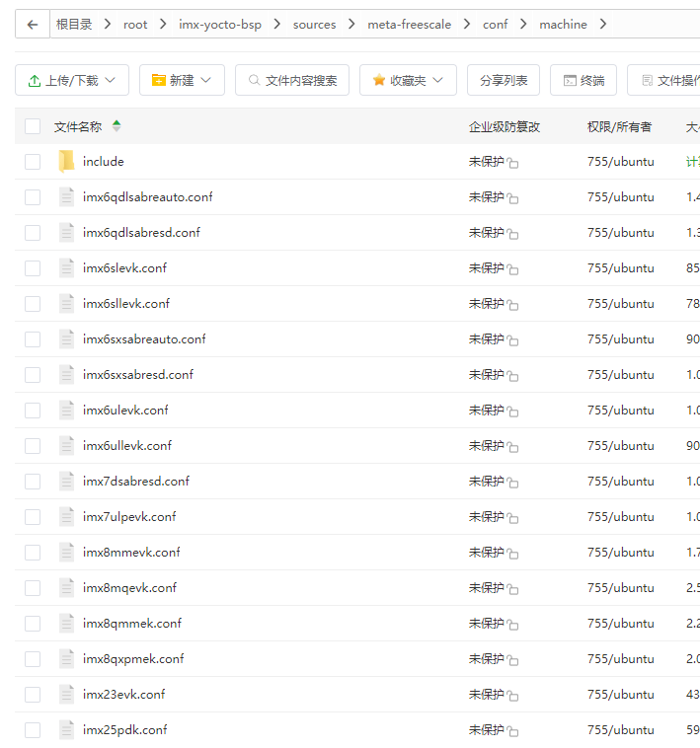Click the chevron after 根目录 in path
The image size is (700, 748).
(108, 24)
